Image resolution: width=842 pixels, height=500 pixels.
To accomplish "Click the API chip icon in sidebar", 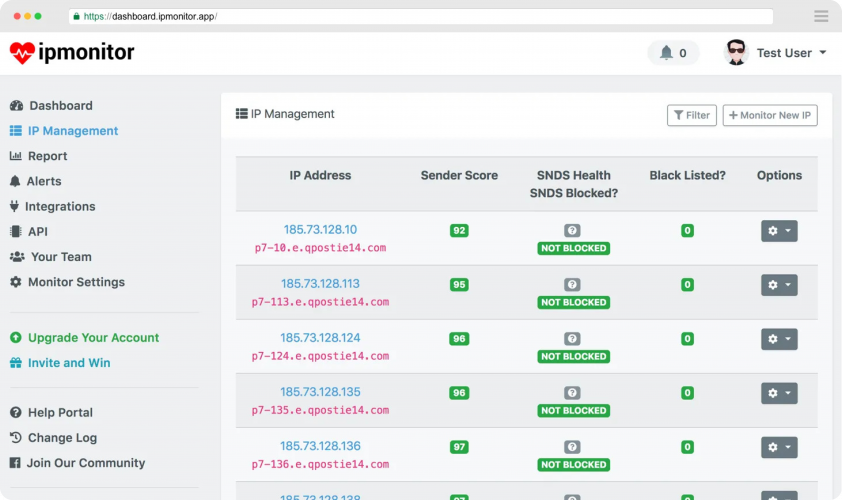I will click(16, 231).
